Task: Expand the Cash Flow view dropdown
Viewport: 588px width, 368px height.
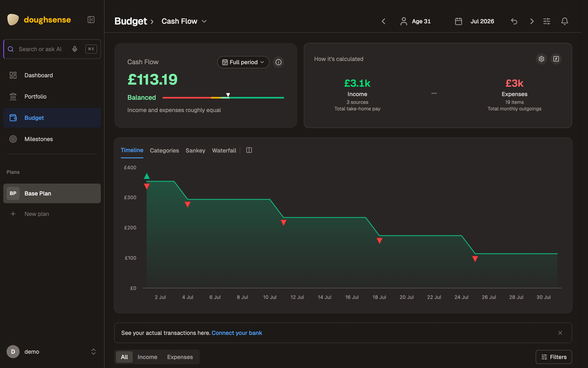Action: click(x=184, y=21)
